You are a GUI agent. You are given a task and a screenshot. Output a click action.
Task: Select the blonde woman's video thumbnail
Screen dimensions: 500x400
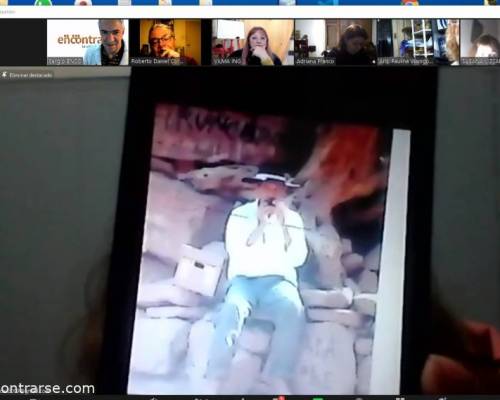click(x=253, y=42)
